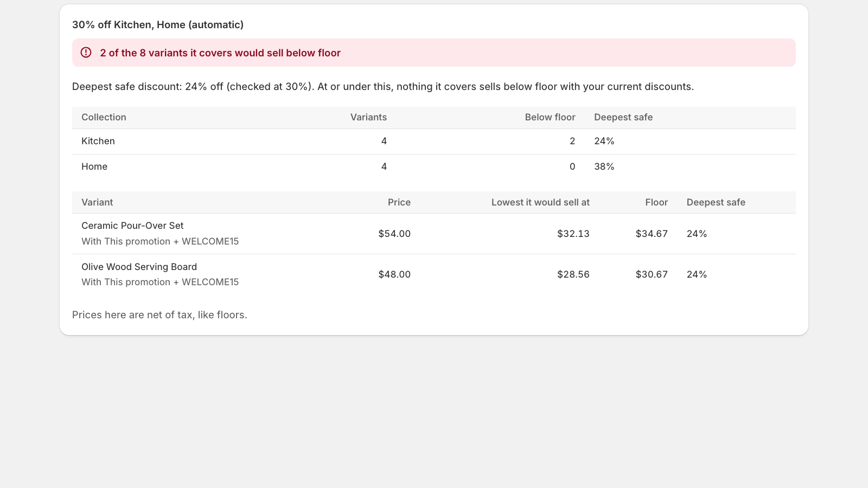
Task: Click the '24%' value in Ceramic Pour-Over row
Action: click(x=697, y=234)
